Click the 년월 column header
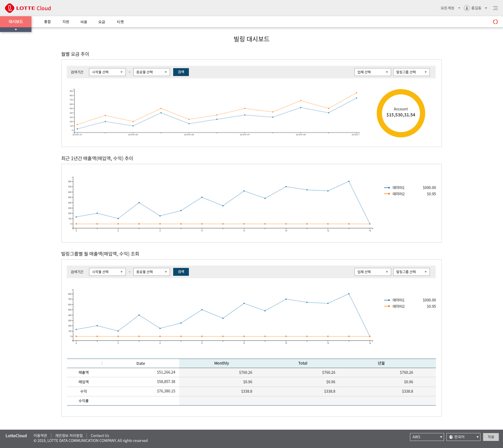503x448 pixels. tap(381, 363)
